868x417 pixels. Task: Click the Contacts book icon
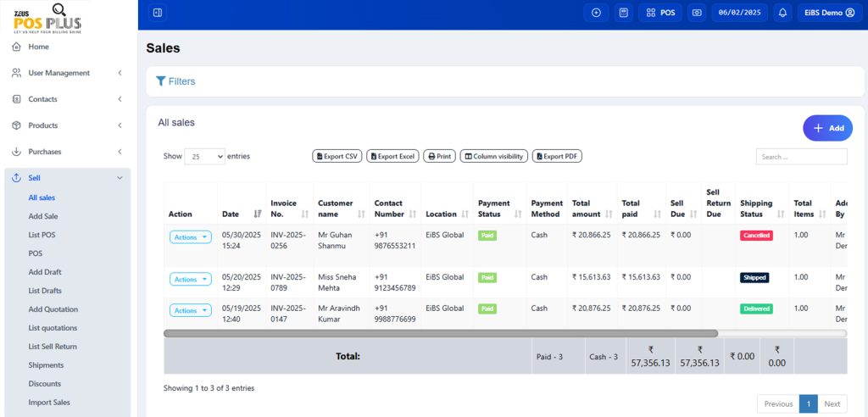(x=16, y=99)
